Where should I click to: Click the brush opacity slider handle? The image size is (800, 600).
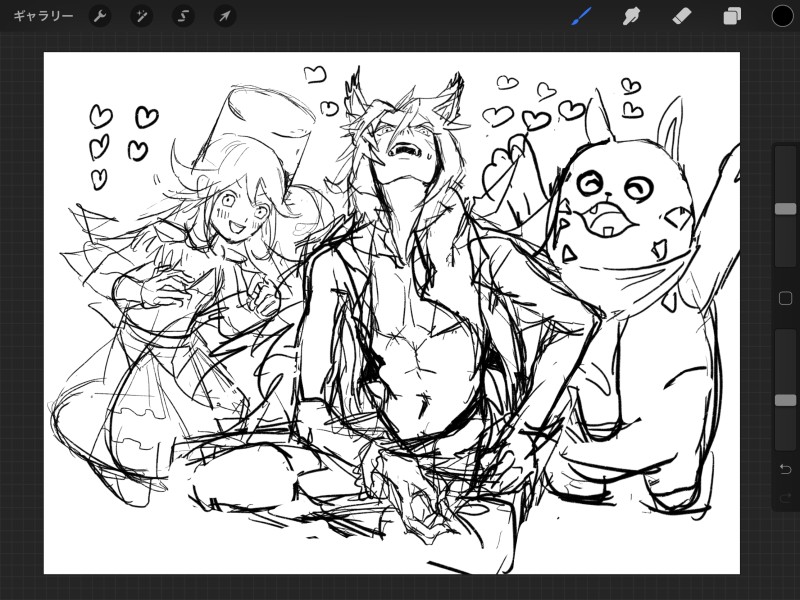tap(785, 400)
